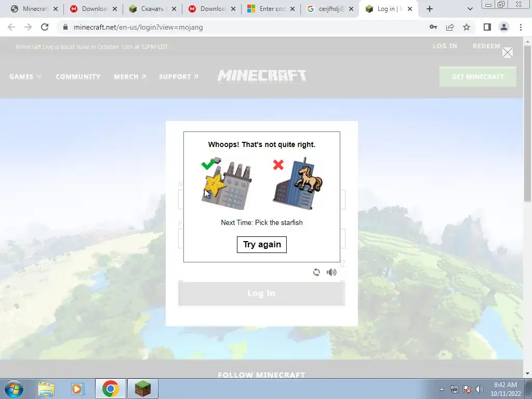The height and width of the screenshot is (399, 532).
Task: Bookmark this page with the star
Action: click(x=467, y=27)
